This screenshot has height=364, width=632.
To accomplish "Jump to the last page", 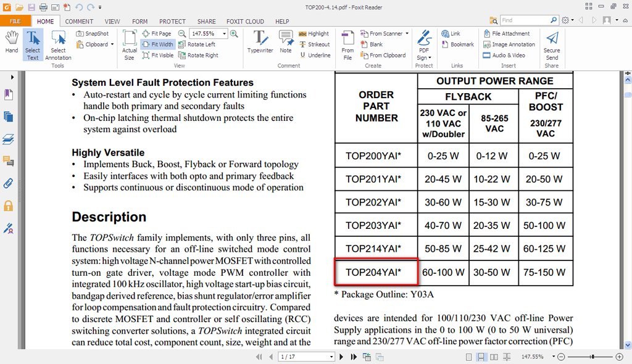I will (x=354, y=357).
